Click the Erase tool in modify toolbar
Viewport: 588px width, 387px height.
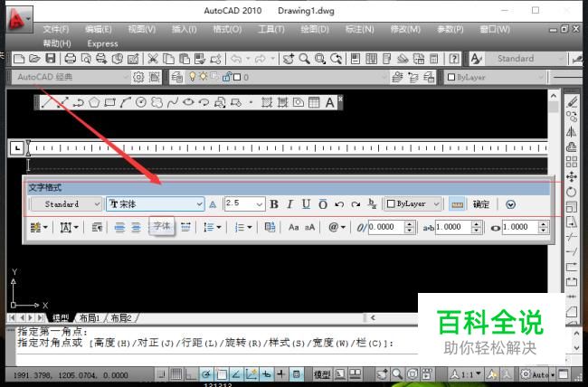click(x=572, y=101)
